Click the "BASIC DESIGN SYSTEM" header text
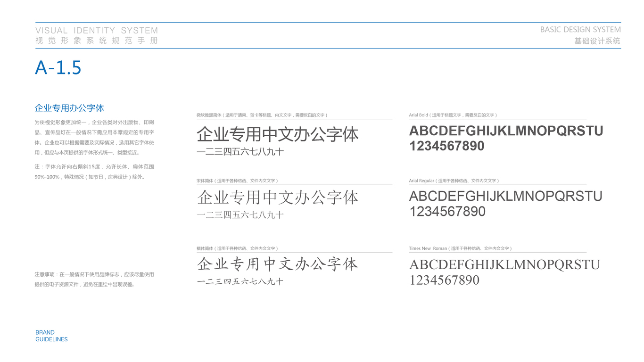 tap(580, 30)
